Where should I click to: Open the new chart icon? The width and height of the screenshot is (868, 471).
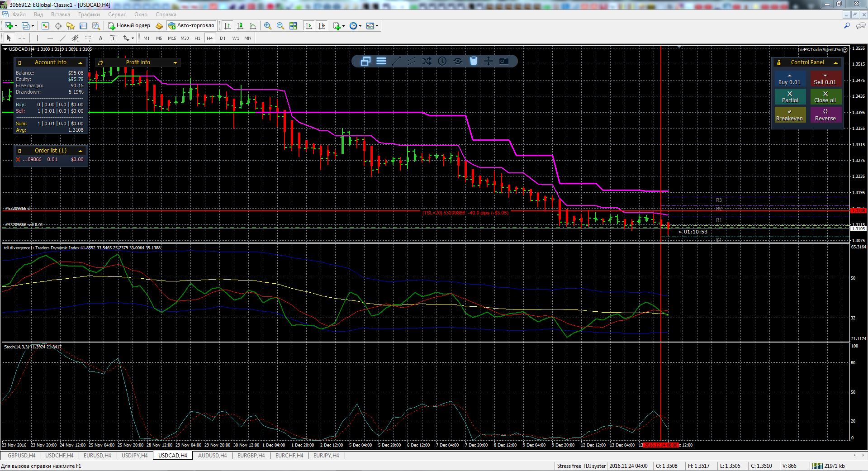pyautogui.click(x=9, y=26)
